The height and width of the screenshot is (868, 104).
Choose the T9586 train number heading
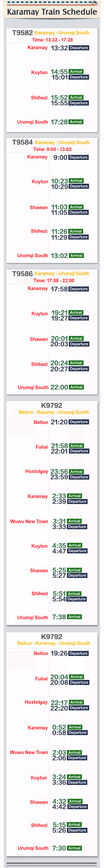pos(22,274)
